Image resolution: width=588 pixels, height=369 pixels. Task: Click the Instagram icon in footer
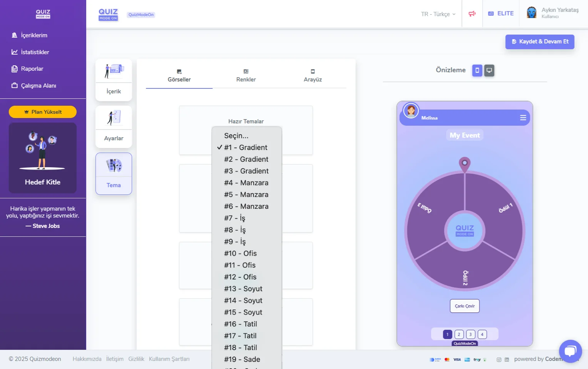point(499,360)
